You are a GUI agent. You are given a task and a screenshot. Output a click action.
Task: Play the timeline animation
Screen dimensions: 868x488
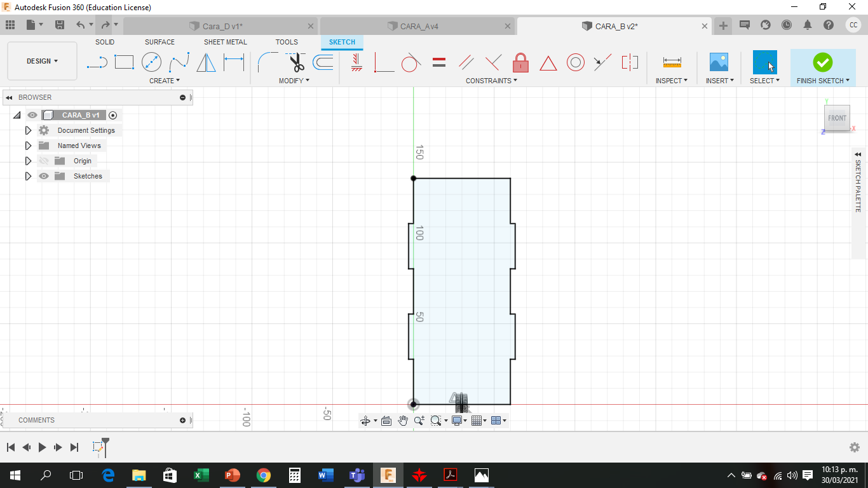click(x=42, y=447)
